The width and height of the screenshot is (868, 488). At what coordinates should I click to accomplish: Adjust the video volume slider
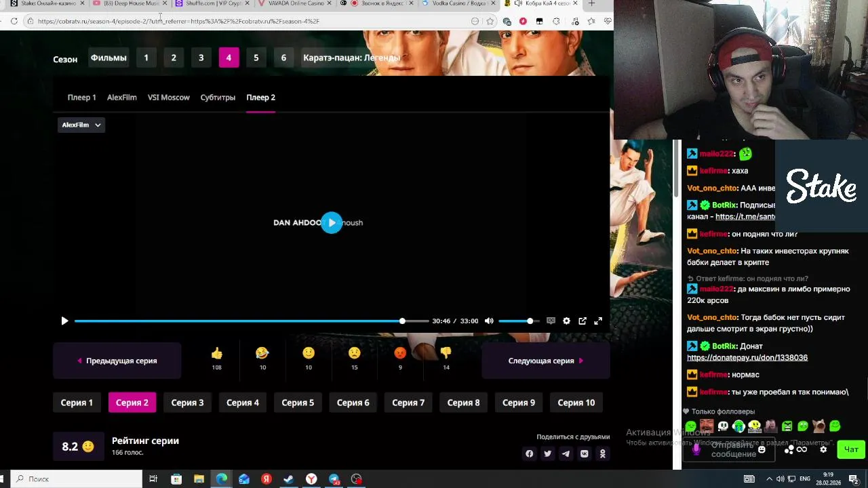(519, 321)
